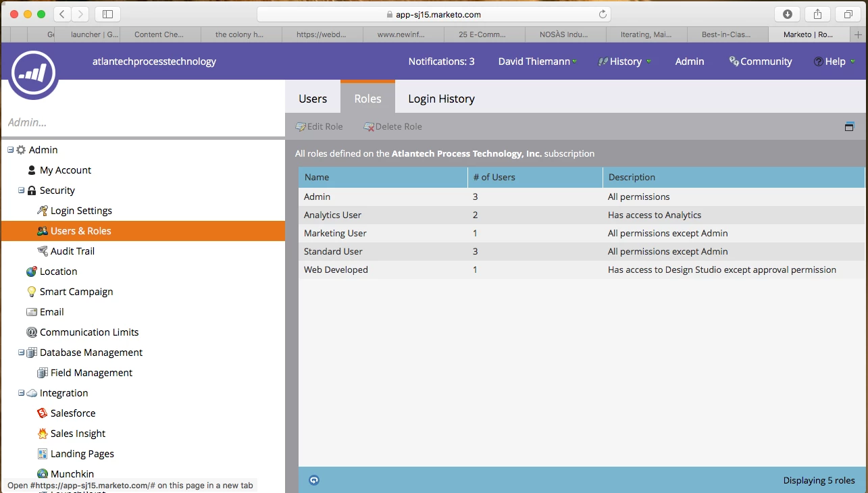Open the Login History tab
The width and height of the screenshot is (868, 493).
coord(442,99)
